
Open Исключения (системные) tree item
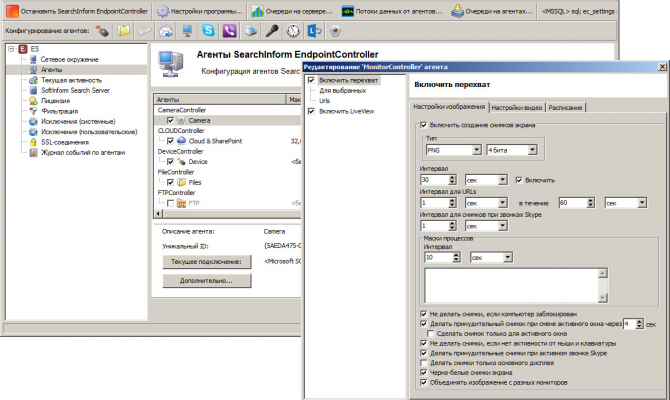point(78,121)
